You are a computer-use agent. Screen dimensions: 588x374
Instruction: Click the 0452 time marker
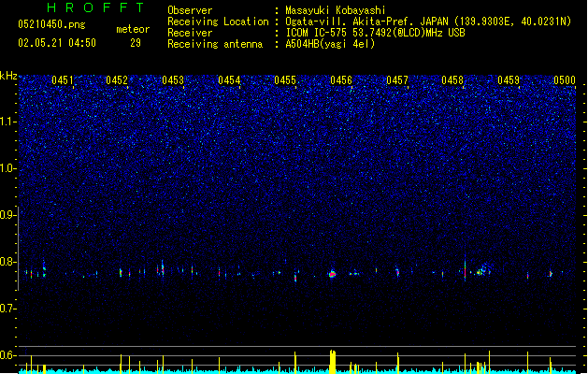[x=117, y=80]
